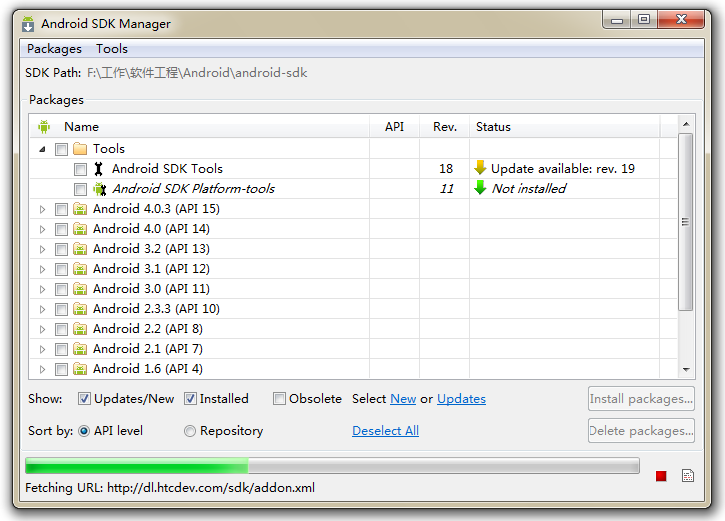Expand the Android 2.3.3 (API 10) group

[x=43, y=309]
